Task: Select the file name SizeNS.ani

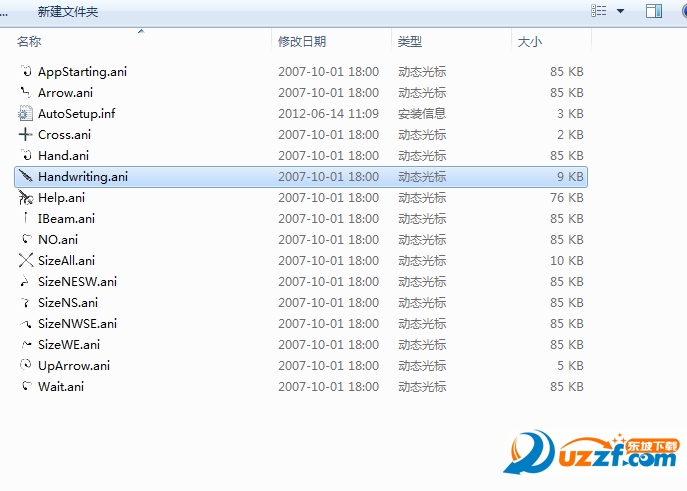Action: (68, 303)
